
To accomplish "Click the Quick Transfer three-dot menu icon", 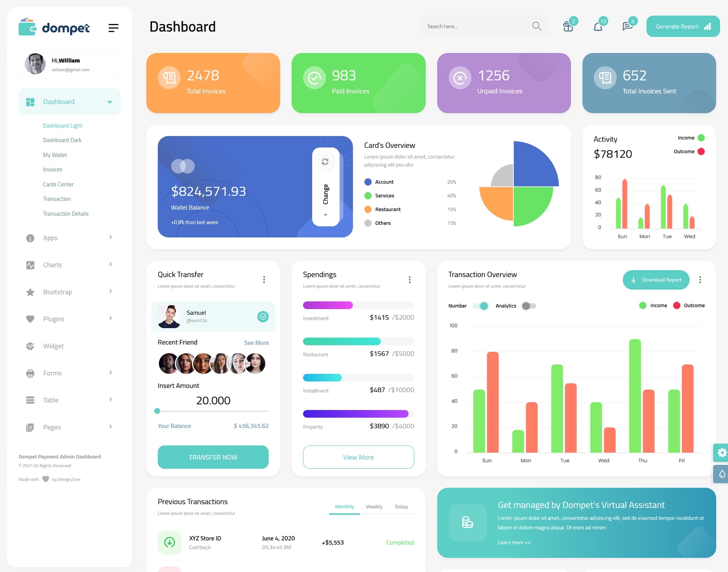I will pyautogui.click(x=264, y=279).
